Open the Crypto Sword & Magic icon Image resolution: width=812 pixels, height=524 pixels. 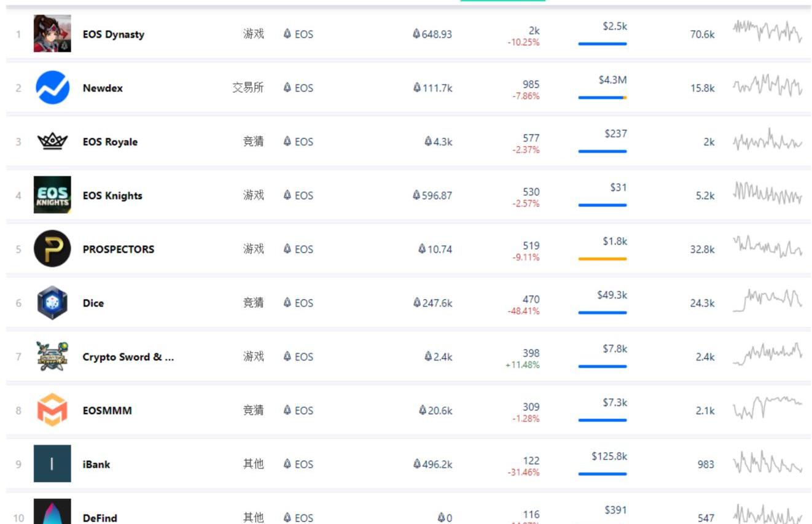click(52, 356)
